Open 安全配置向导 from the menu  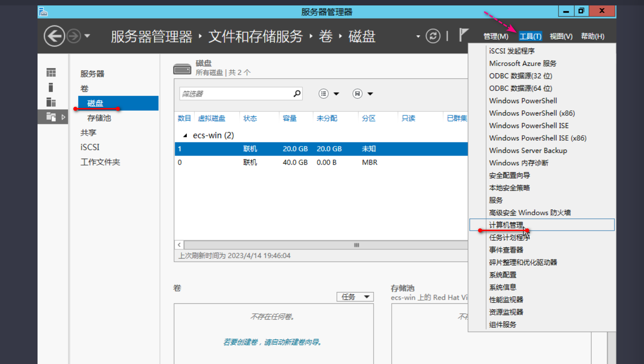click(509, 175)
